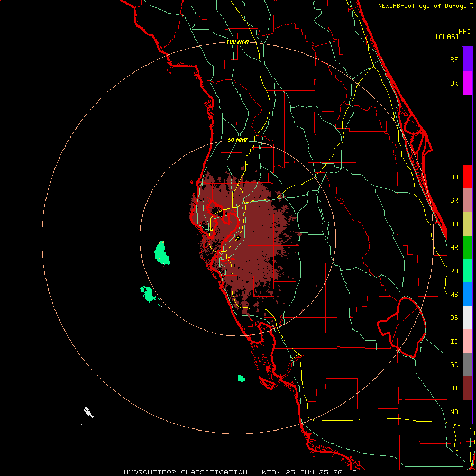Pick the light pink IC swatch

pos(467,341)
